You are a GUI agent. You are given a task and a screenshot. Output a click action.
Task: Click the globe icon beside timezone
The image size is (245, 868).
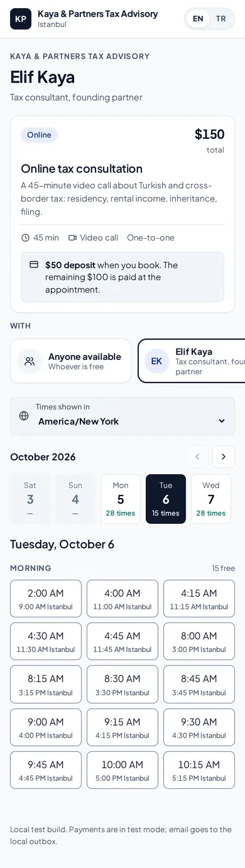point(24,416)
